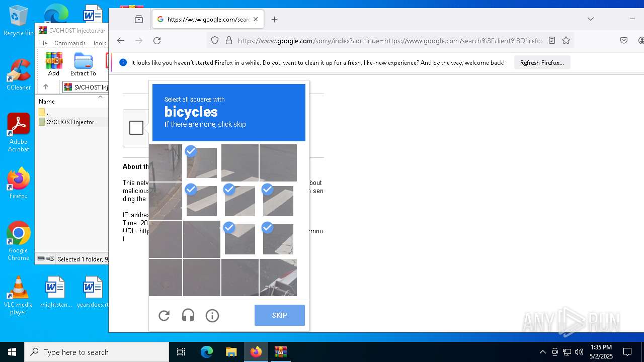This screenshot has width=644, height=362.
Task: Deselect second-row tile next to the curb
Action: 202,201
